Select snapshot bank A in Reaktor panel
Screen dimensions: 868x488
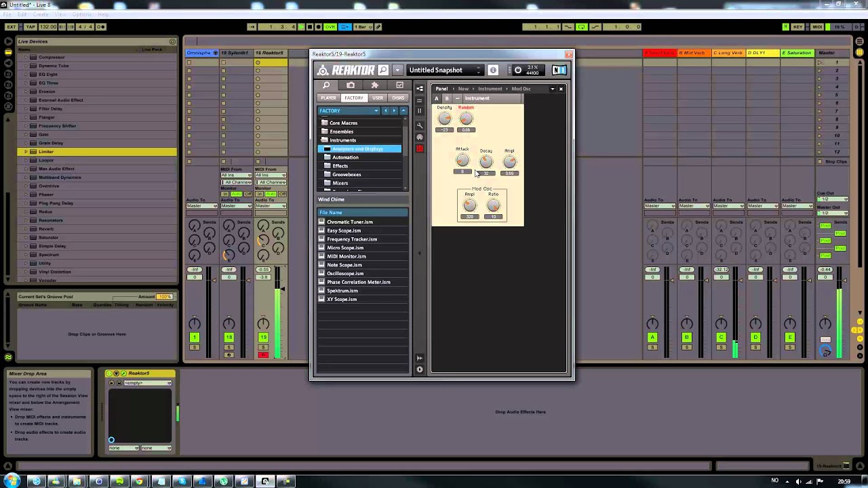point(437,98)
